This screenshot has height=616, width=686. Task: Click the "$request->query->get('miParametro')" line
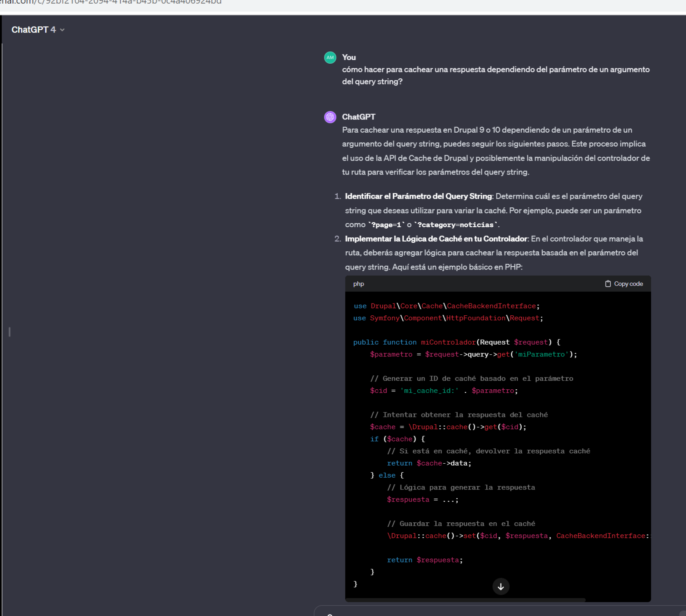473,354
